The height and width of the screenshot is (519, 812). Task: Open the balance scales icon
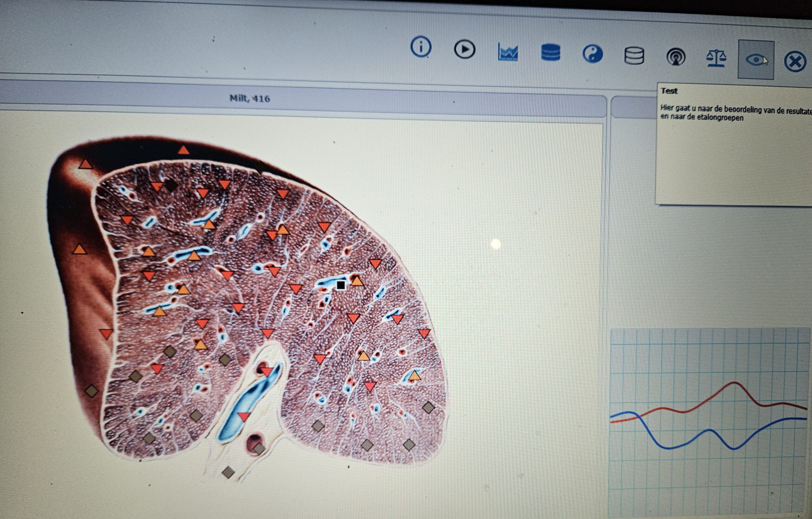tap(716, 58)
